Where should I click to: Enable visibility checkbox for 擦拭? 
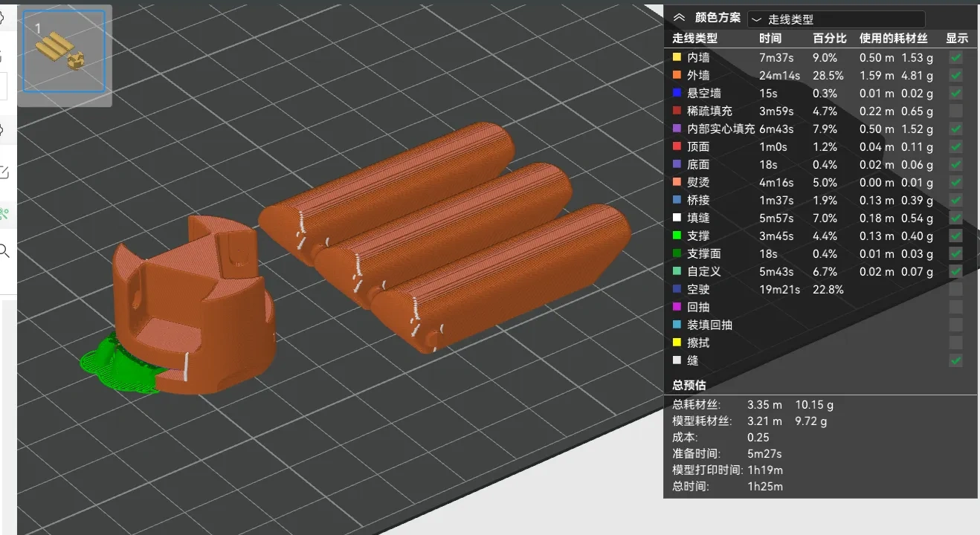956,343
